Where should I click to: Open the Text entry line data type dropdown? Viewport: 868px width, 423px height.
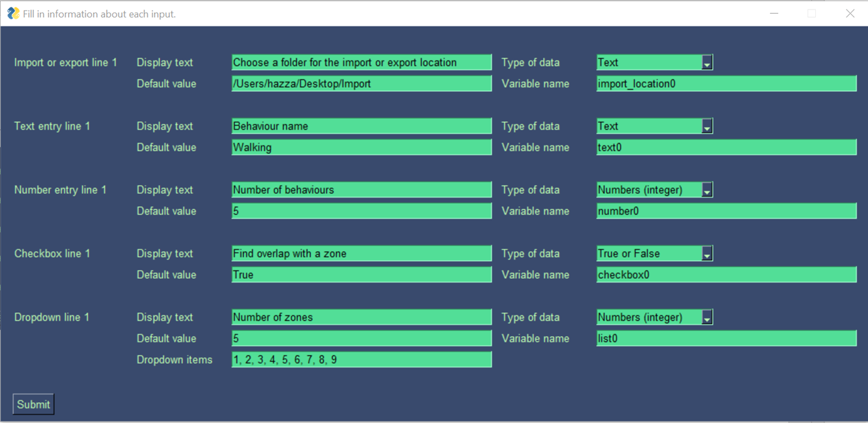tap(707, 126)
